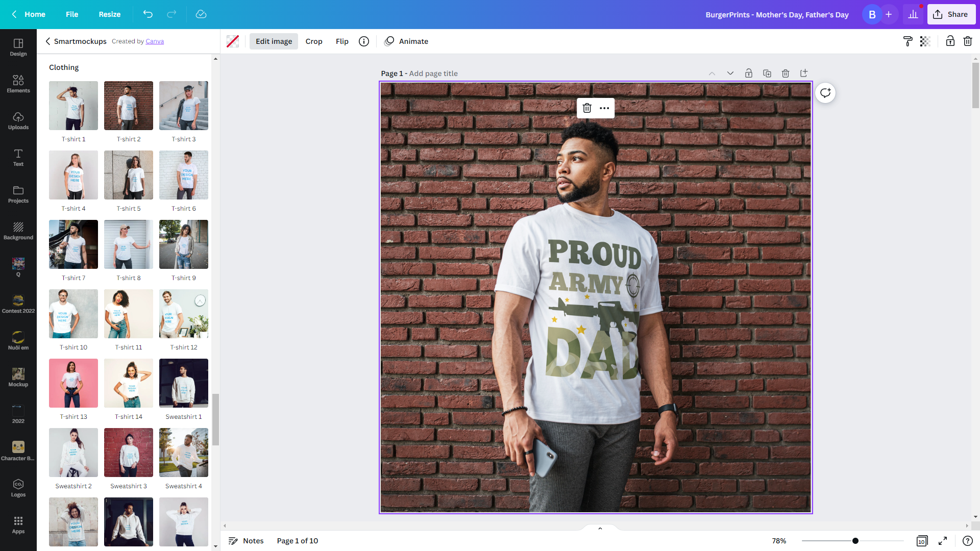Select the Crop tool
The height and width of the screenshot is (551, 980).
314,41
